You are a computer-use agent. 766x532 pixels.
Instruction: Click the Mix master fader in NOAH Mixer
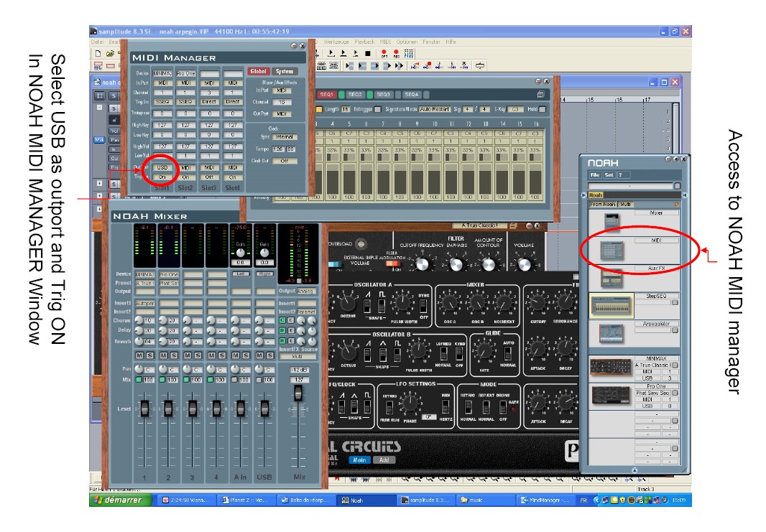click(297, 393)
